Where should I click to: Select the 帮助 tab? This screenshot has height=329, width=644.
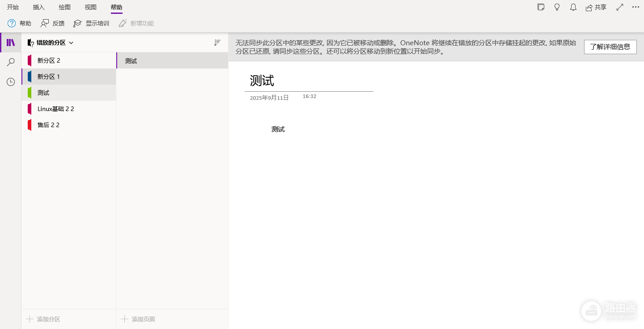pyautogui.click(x=117, y=7)
